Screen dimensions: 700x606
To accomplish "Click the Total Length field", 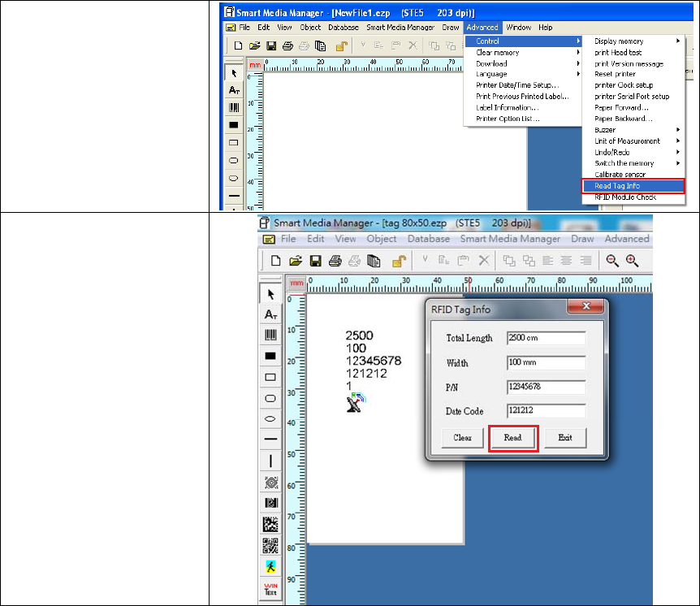I will 546,338.
